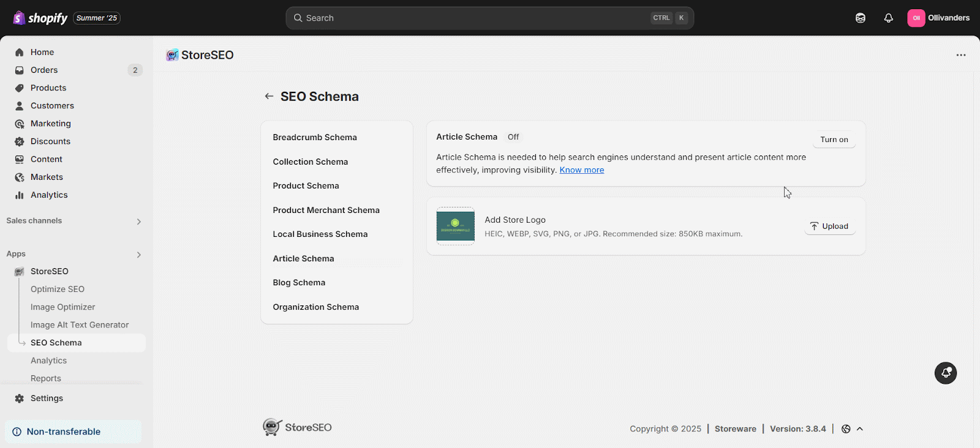Focus the top Search field
Screen dimensions: 980x448
coord(490,18)
